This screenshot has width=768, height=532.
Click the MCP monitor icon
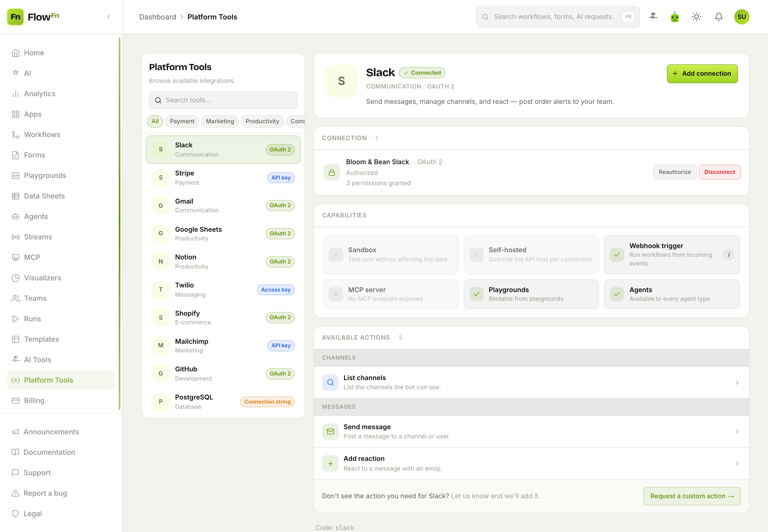[15, 257]
